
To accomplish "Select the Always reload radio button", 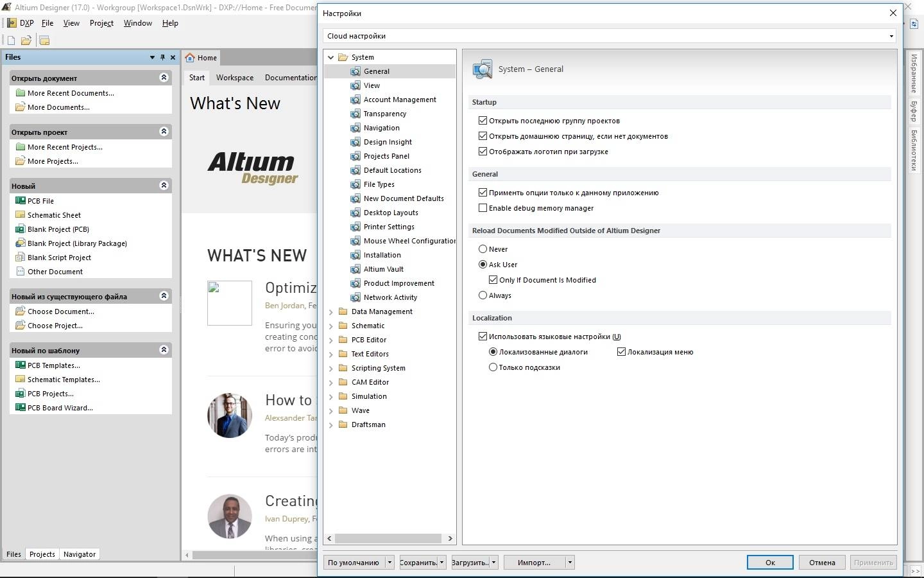I will coord(483,295).
